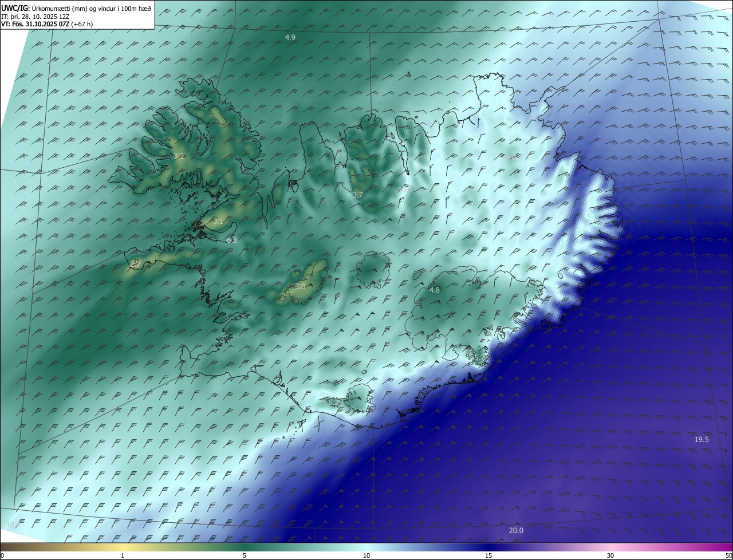This screenshot has width=733, height=560.
Task: Select the "4.8" value on the map
Action: (435, 290)
